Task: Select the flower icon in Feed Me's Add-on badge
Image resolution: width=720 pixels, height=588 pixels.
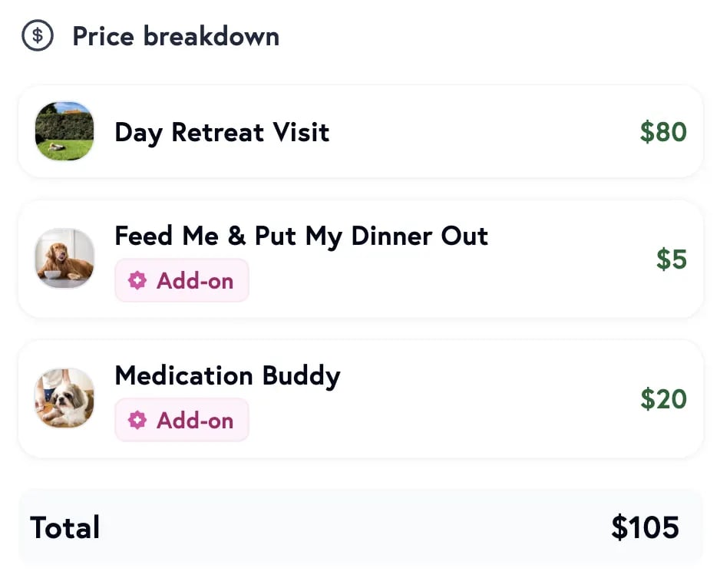Action: point(137,280)
